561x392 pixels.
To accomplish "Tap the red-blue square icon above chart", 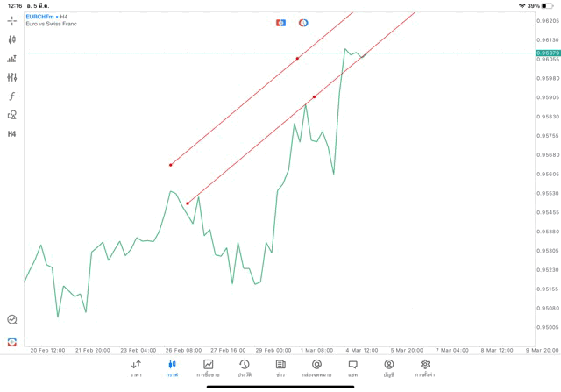I will pos(280,23).
